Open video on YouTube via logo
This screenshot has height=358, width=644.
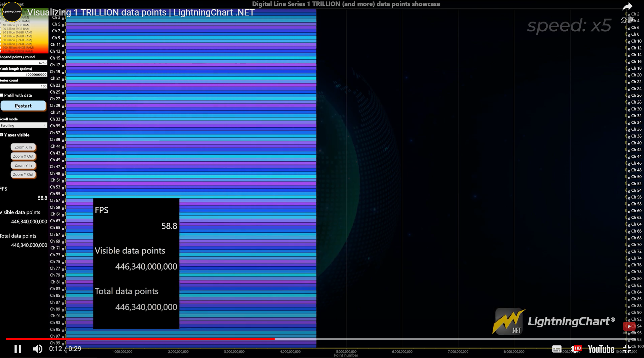(601, 349)
